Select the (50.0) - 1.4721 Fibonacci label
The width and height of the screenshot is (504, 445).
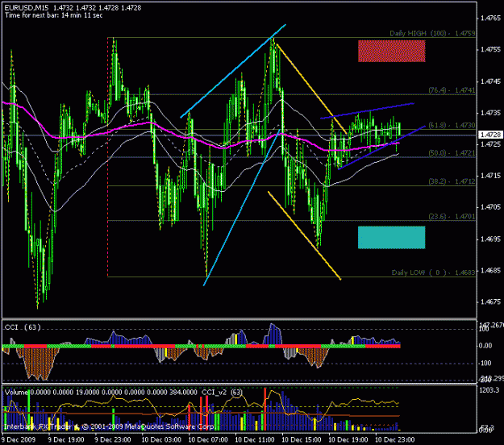coord(452,153)
